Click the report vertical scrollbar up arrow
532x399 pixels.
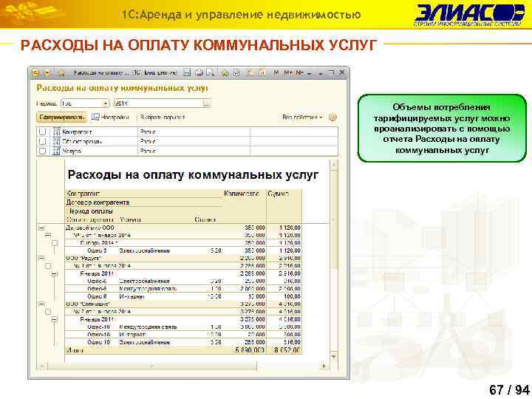pos(334,165)
